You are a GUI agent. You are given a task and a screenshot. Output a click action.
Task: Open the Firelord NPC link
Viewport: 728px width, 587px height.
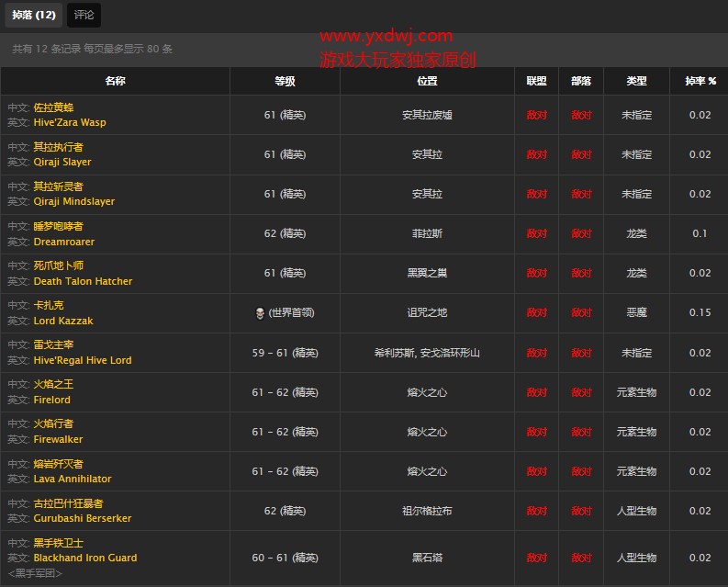point(52,400)
